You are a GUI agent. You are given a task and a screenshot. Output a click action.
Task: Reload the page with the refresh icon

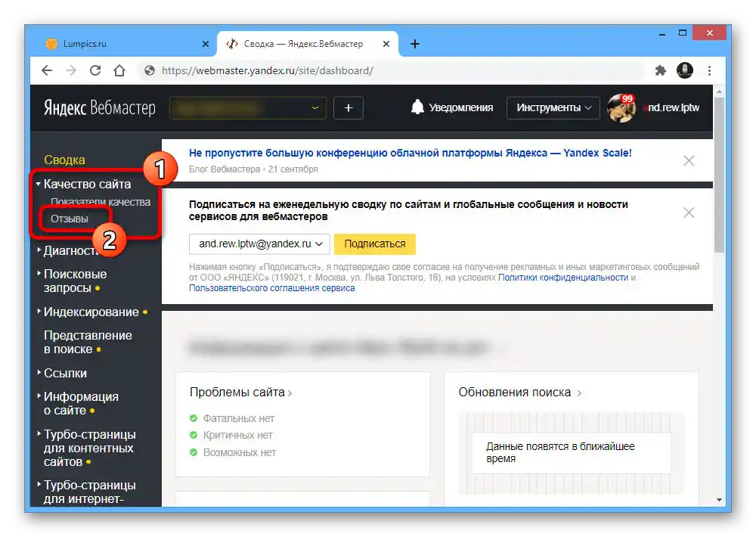click(94, 70)
